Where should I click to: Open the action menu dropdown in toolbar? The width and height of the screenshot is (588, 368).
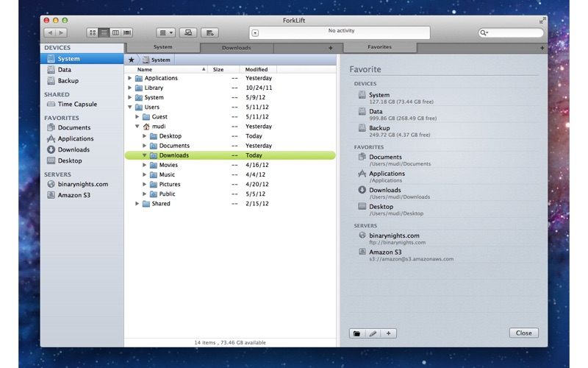point(165,33)
